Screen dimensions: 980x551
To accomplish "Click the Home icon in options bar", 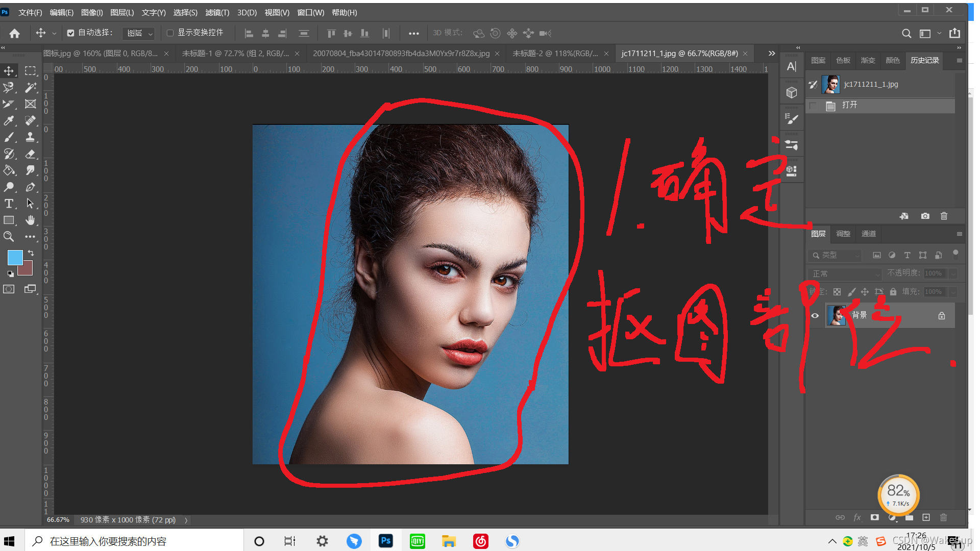I will [14, 33].
